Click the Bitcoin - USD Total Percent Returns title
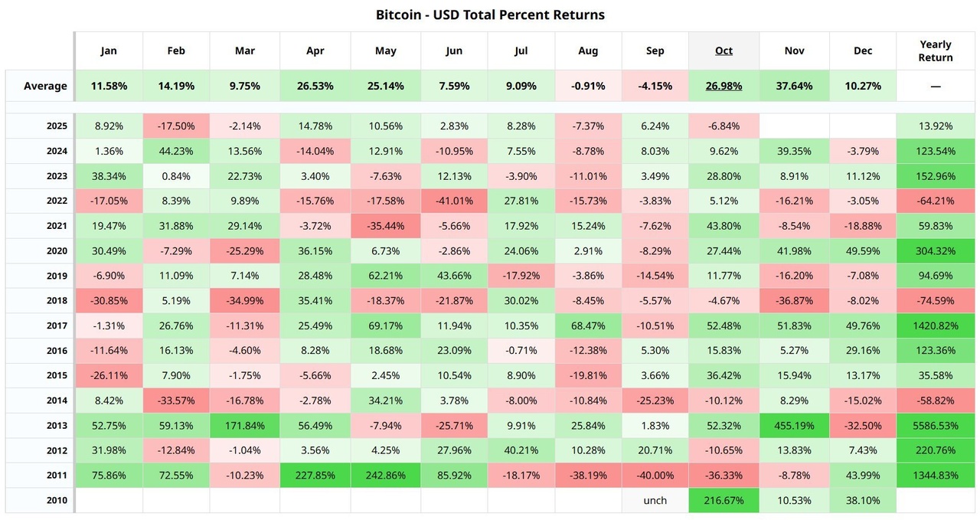 point(490,15)
